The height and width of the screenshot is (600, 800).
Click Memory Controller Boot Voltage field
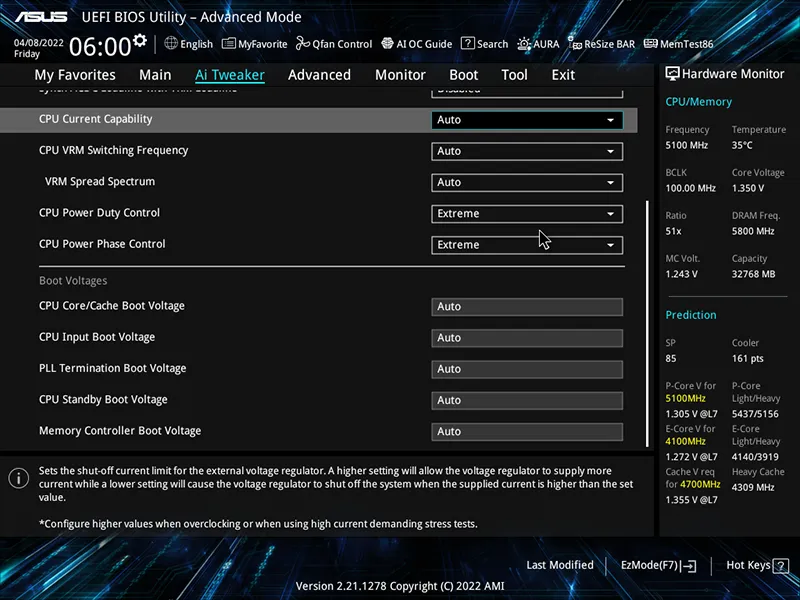tap(527, 432)
